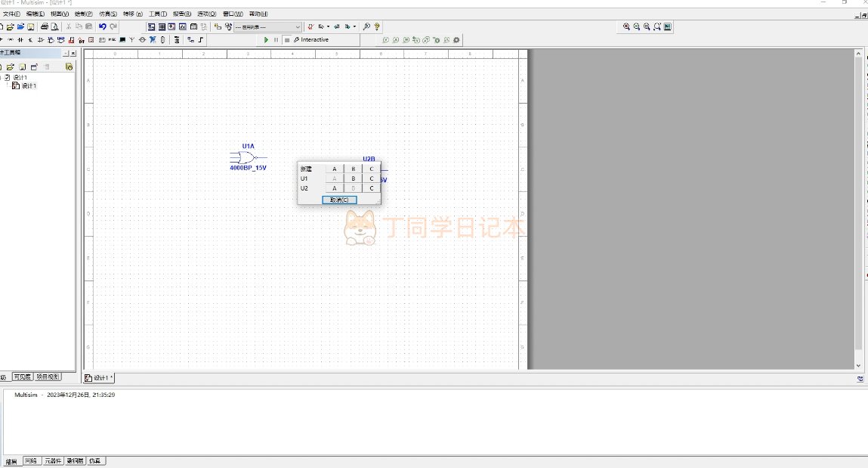Click the green Run simulation button
Viewport: 868px width, 468px height.
tap(266, 39)
